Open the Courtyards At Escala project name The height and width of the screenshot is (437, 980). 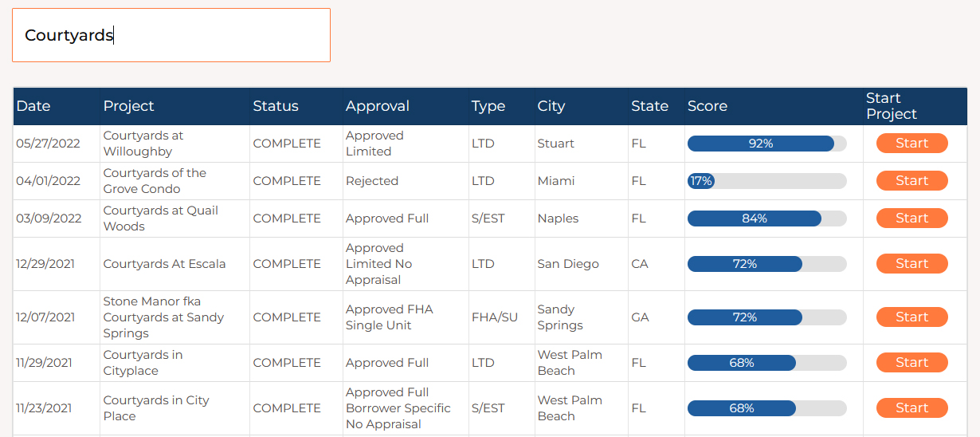pos(164,264)
